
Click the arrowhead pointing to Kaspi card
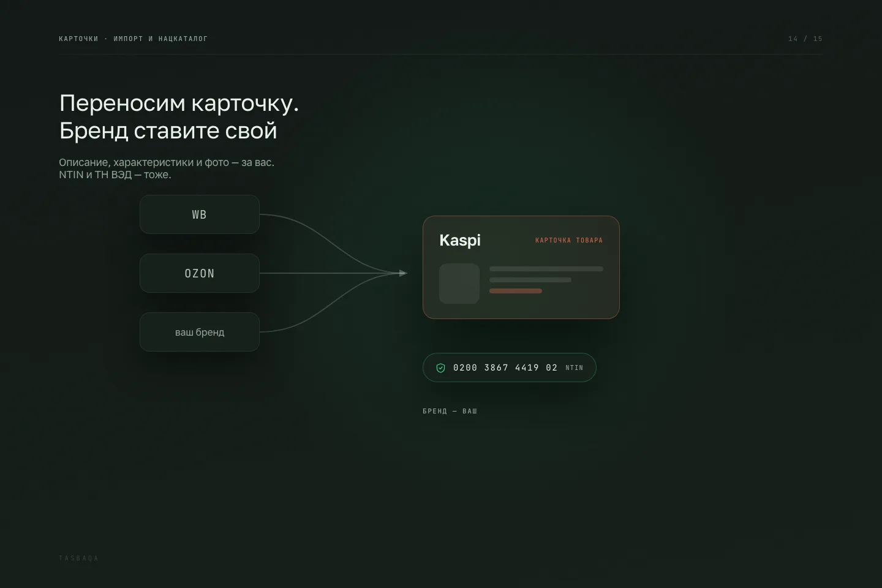point(402,273)
